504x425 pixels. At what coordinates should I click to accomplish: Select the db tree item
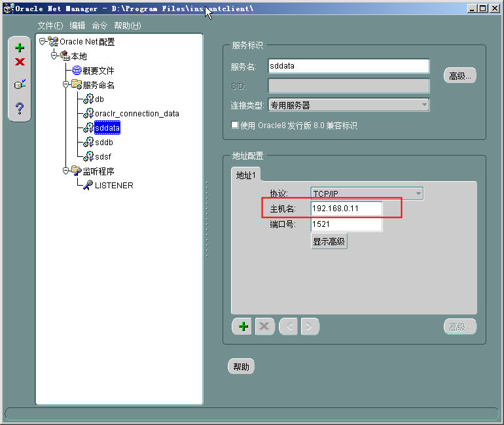point(99,99)
